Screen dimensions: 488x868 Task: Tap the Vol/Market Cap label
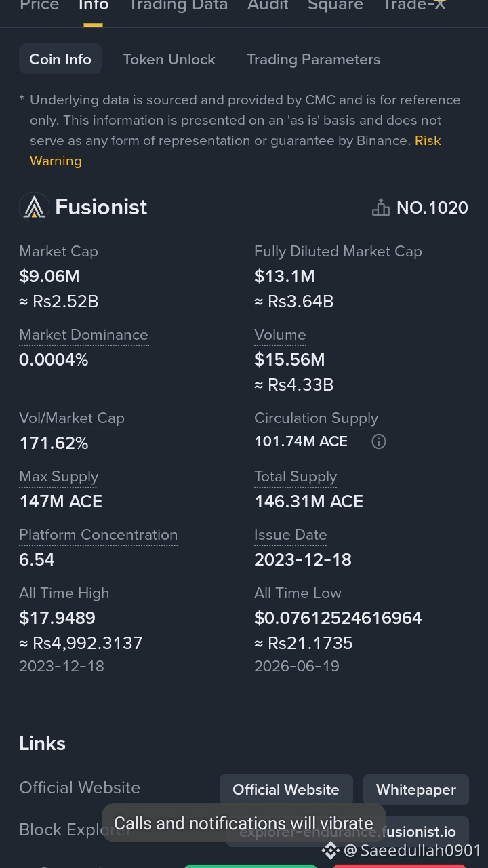pos(72,418)
